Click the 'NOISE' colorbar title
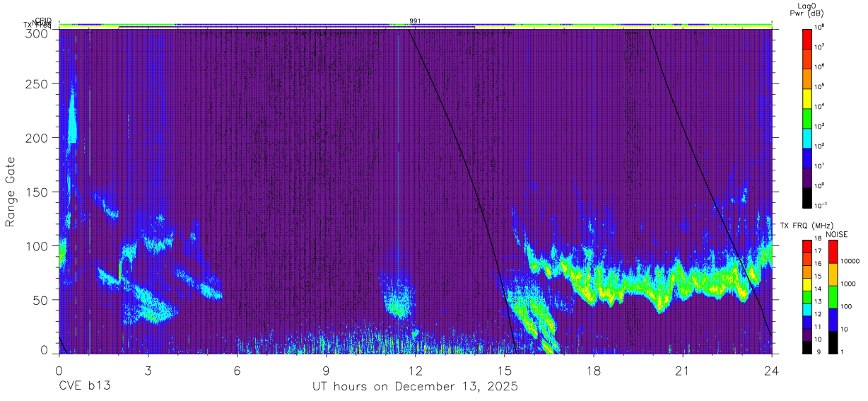This screenshot has height=401, width=868. click(x=837, y=233)
